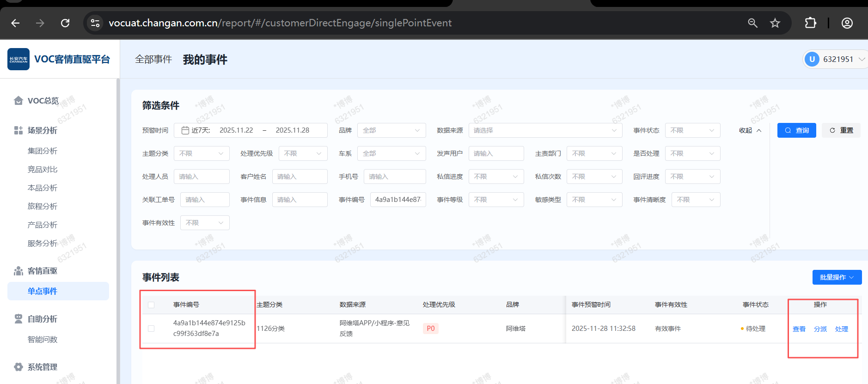Open browser profile account icon

pos(847,23)
